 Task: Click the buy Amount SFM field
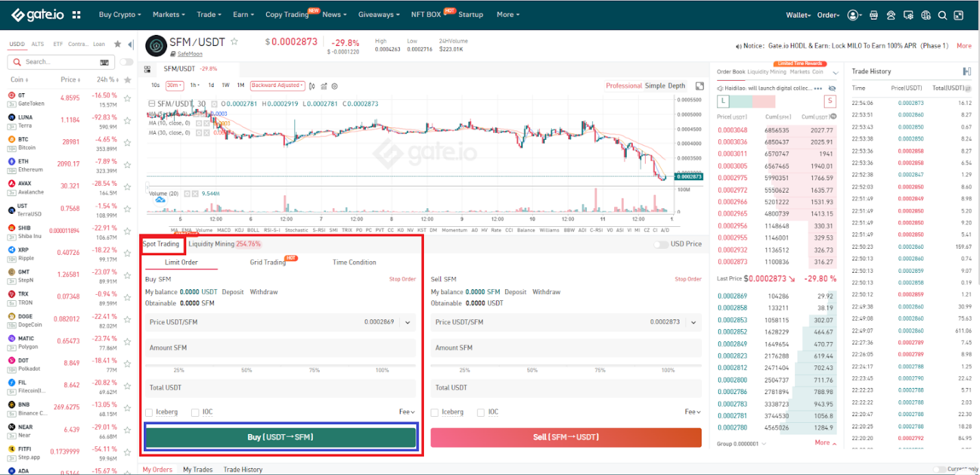[x=280, y=348]
